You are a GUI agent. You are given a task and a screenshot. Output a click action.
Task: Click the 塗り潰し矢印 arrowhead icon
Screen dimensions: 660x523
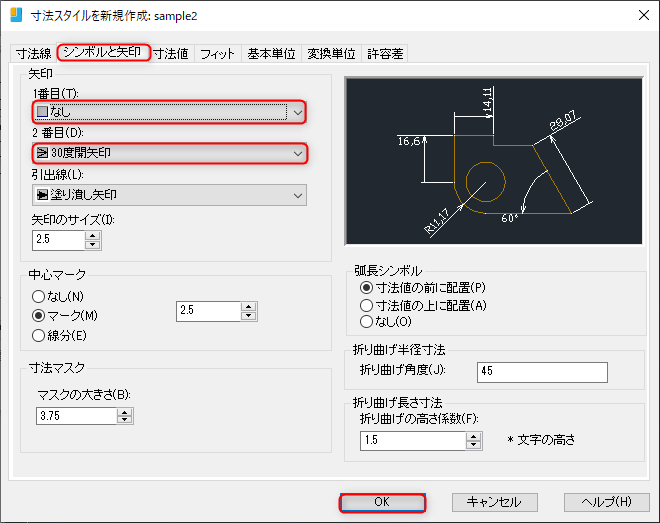[x=42, y=194]
